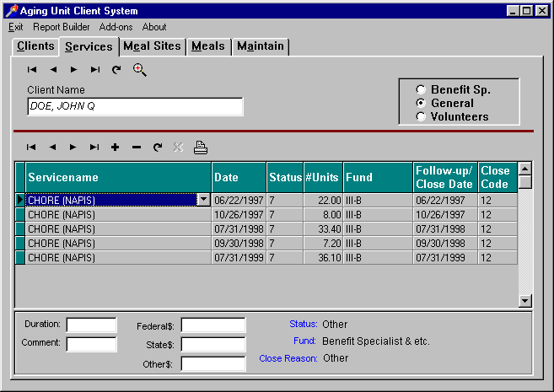This screenshot has height=392, width=554.
Task: Click Fund column header
Action: 378,177
